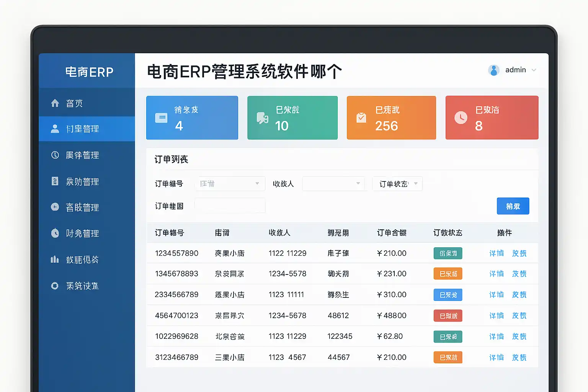Click the admin avatar icon
588x392 pixels.
[x=494, y=70]
